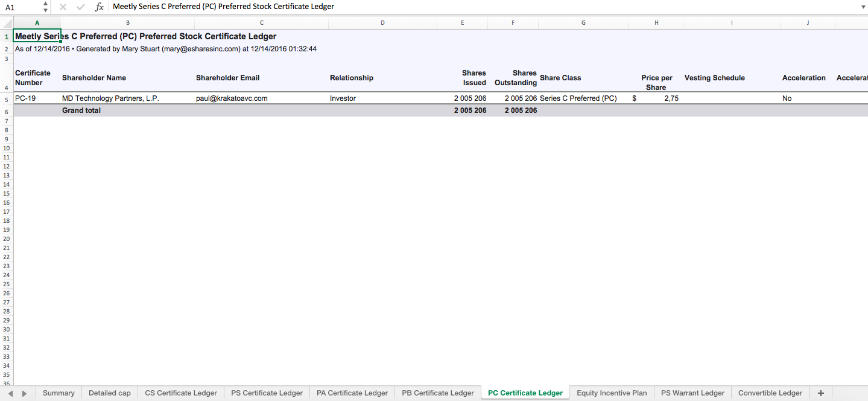The height and width of the screenshot is (401, 868).
Task: Select column I header
Action: pos(732,23)
